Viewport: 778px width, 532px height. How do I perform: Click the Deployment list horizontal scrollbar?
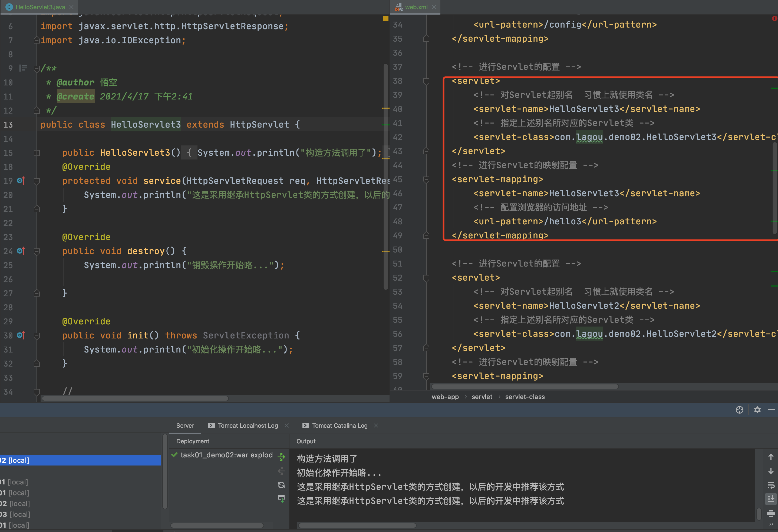(x=217, y=525)
